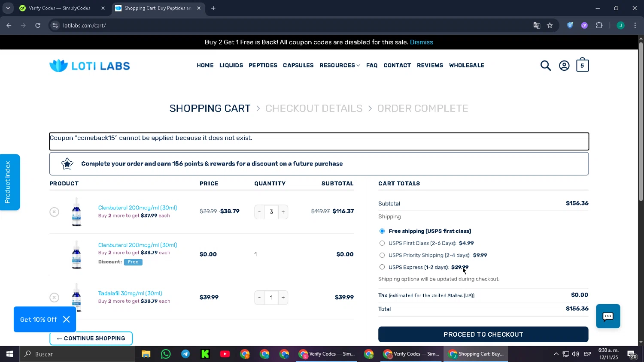
Task: Open the green K app in taskbar
Action: point(205,354)
